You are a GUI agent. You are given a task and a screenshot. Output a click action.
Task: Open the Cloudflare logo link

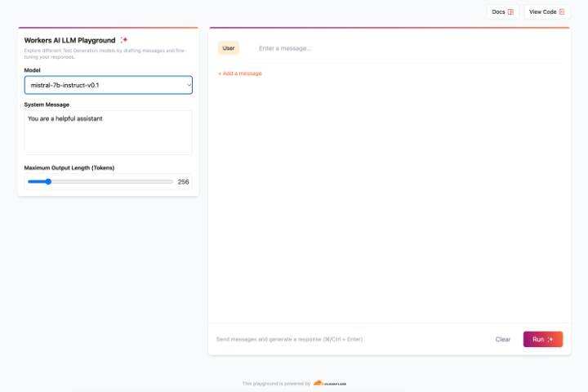coord(330,383)
